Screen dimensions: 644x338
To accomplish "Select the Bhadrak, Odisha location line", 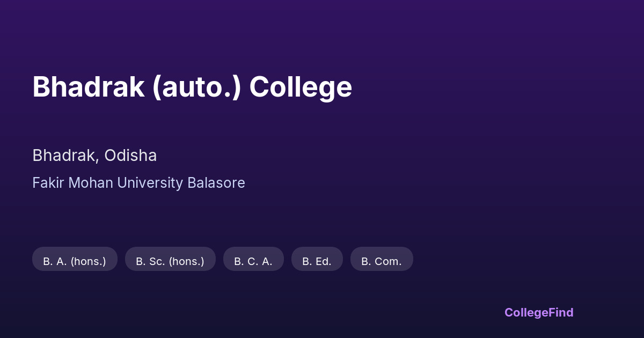I will 94,156.
